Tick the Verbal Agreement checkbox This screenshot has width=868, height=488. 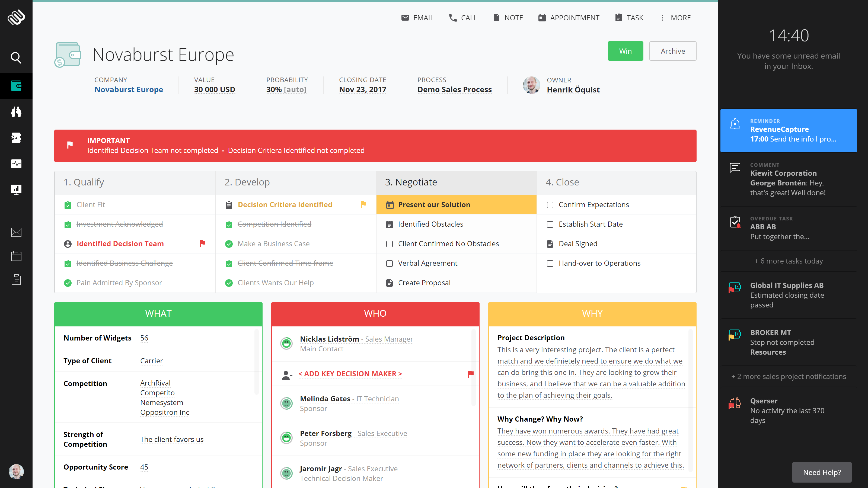tap(390, 263)
